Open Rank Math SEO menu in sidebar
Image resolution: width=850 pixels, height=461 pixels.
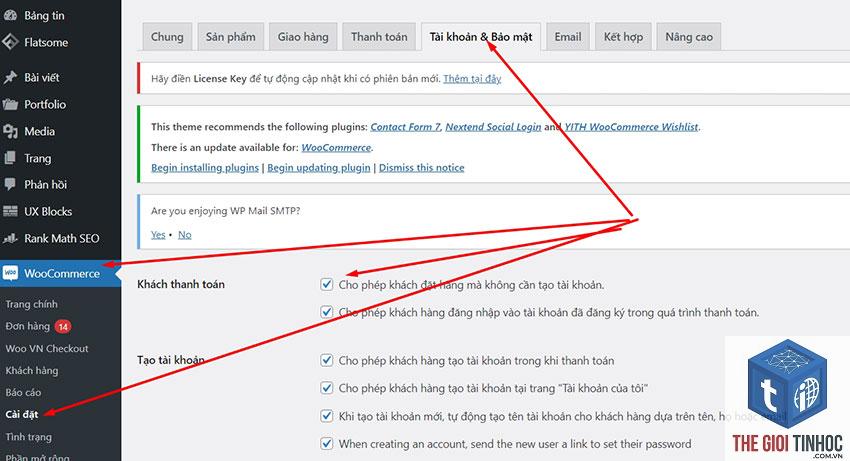pos(60,238)
